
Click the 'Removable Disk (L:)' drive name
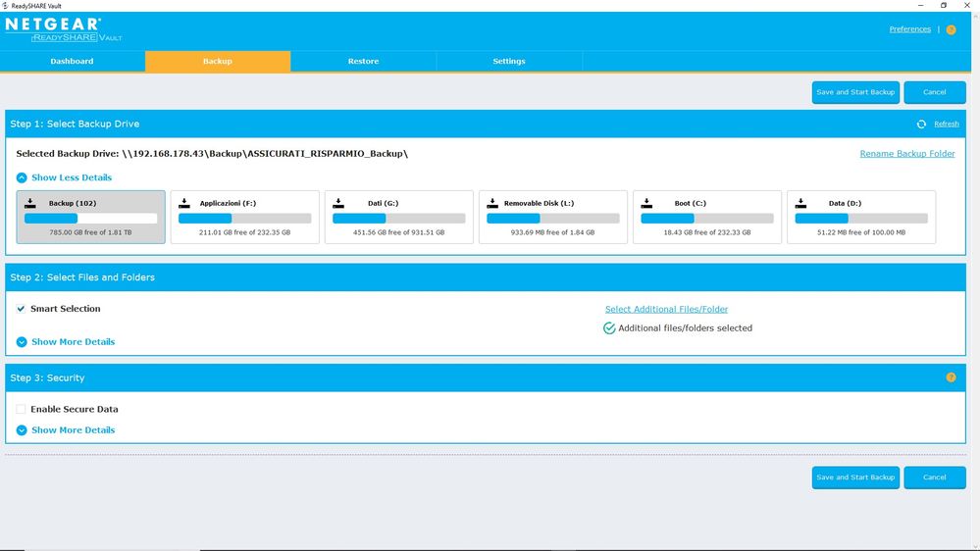[x=539, y=203]
